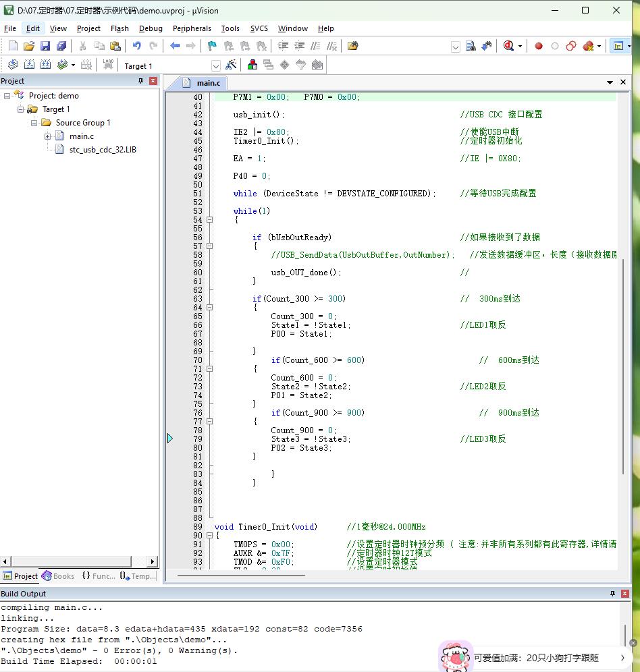
Task: Open Find in Files with the folder-binoculars icon
Action: (x=352, y=46)
